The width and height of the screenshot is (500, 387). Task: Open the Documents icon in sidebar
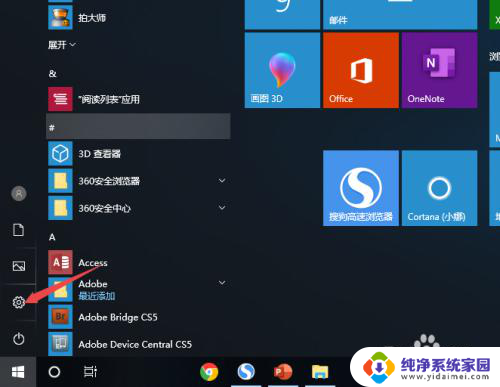coord(18,230)
